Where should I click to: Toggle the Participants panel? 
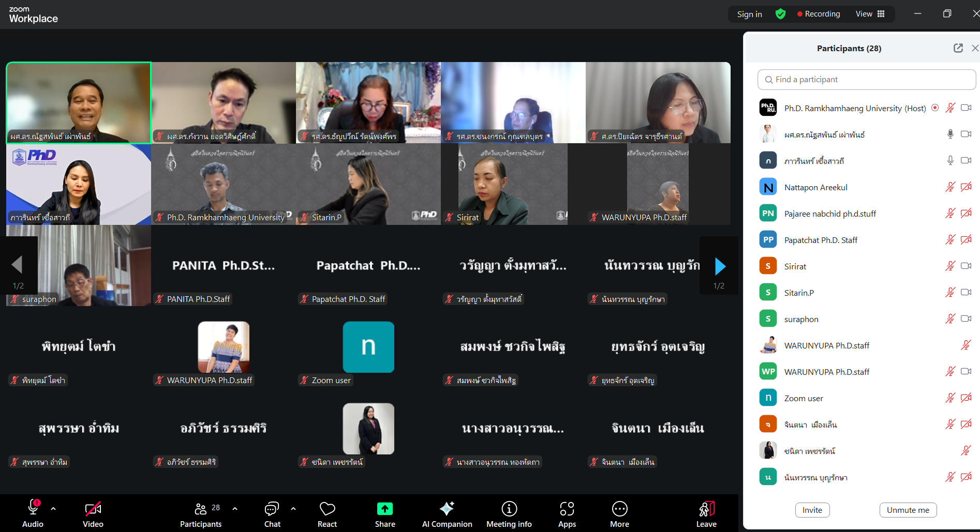(x=201, y=514)
